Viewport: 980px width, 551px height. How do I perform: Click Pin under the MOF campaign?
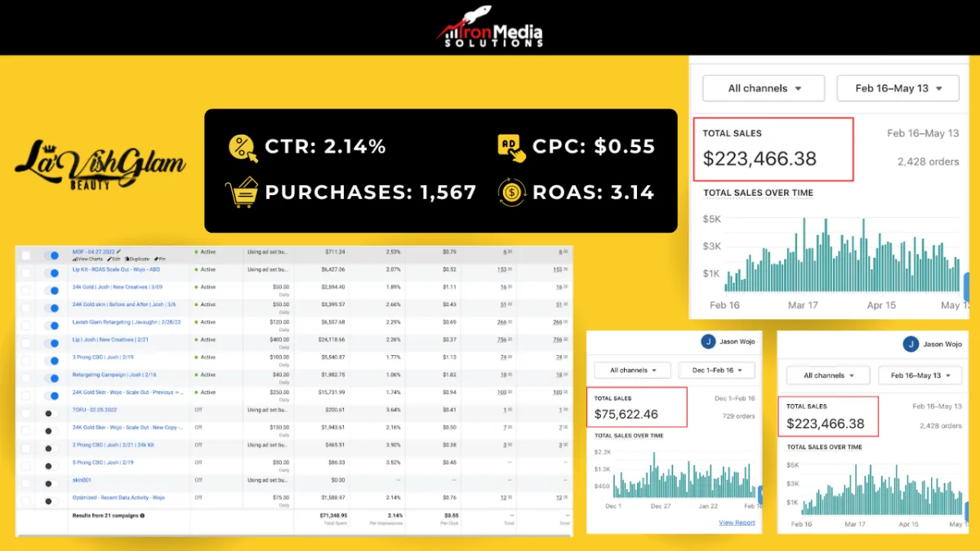click(x=159, y=259)
